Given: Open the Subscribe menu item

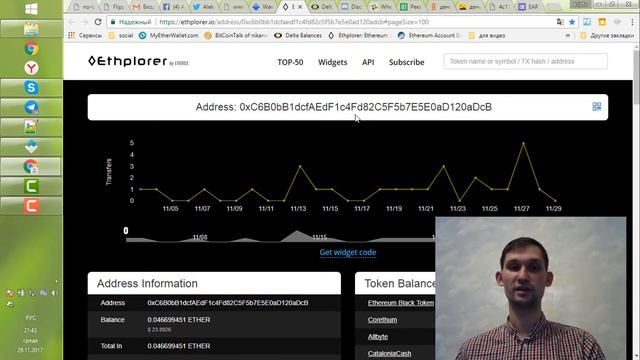Looking at the screenshot, I should [x=407, y=62].
